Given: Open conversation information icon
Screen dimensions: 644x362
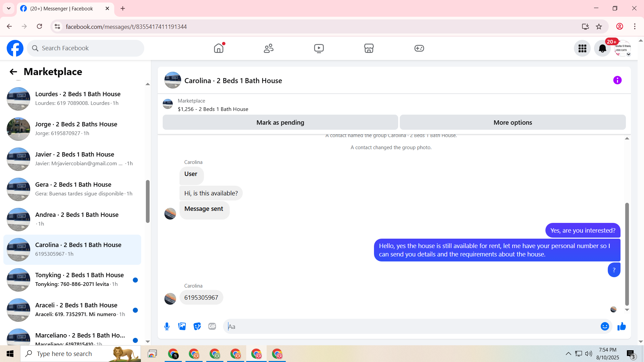Looking at the screenshot, I should tap(617, 80).
